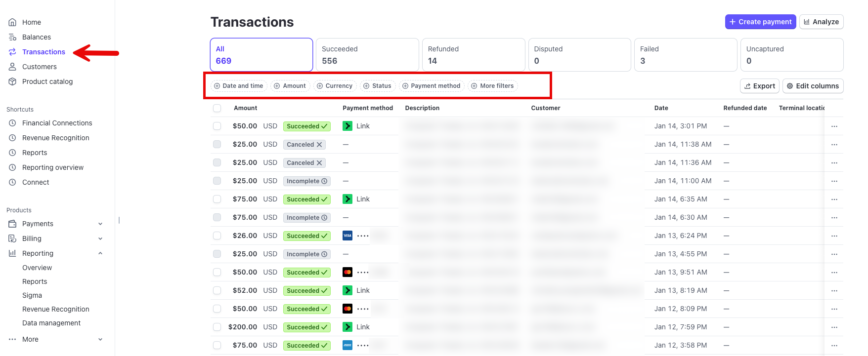868x356 pixels.
Task: Click the Date column header
Action: pos(661,108)
